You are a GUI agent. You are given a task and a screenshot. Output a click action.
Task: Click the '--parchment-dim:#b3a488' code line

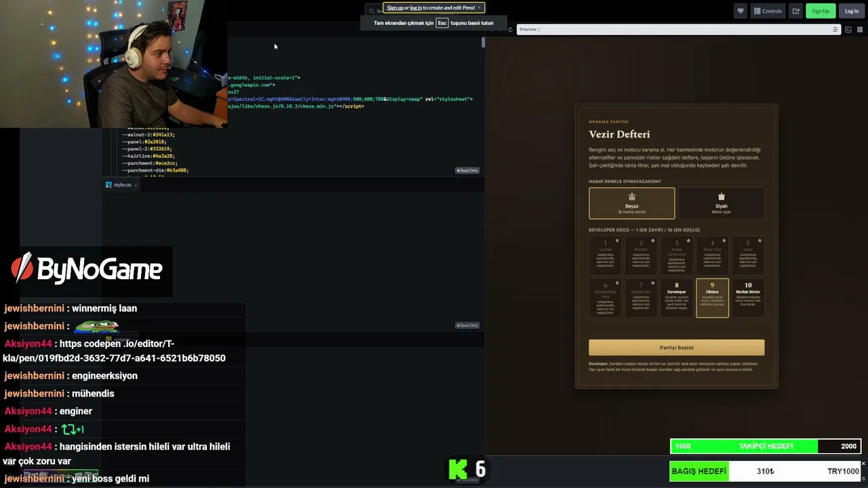coord(155,170)
